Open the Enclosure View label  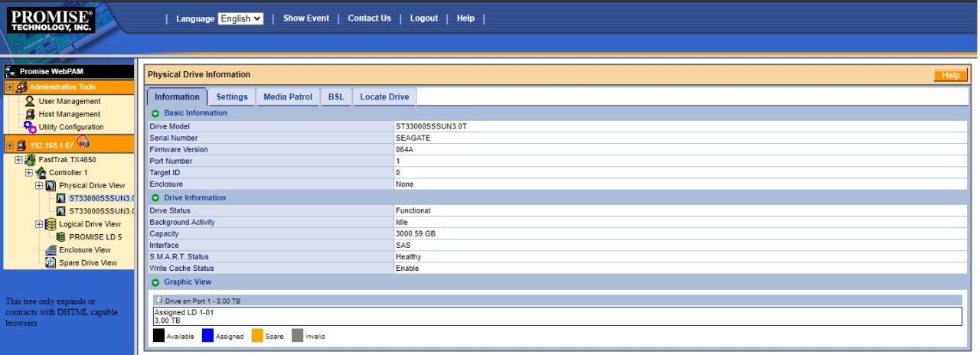pyautogui.click(x=85, y=250)
